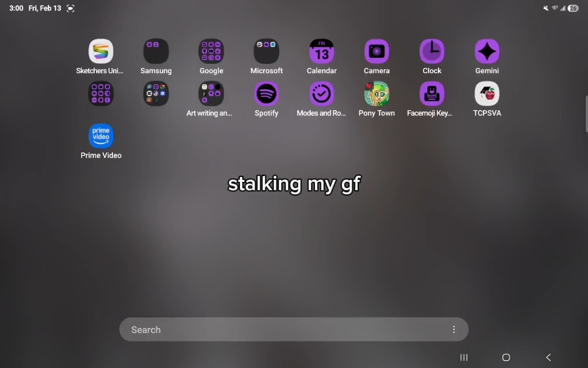Open the Sketchers Universe app
This screenshot has width=588, height=368.
pyautogui.click(x=100, y=51)
